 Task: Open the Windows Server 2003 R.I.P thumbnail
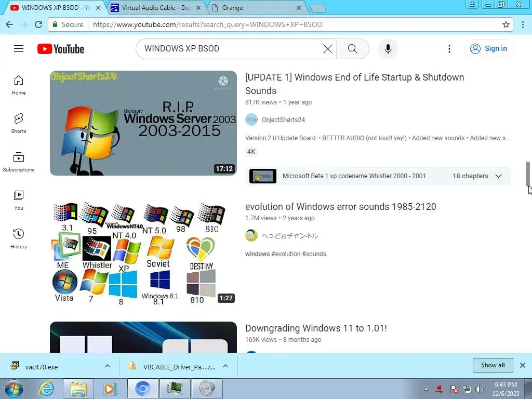[x=143, y=123]
